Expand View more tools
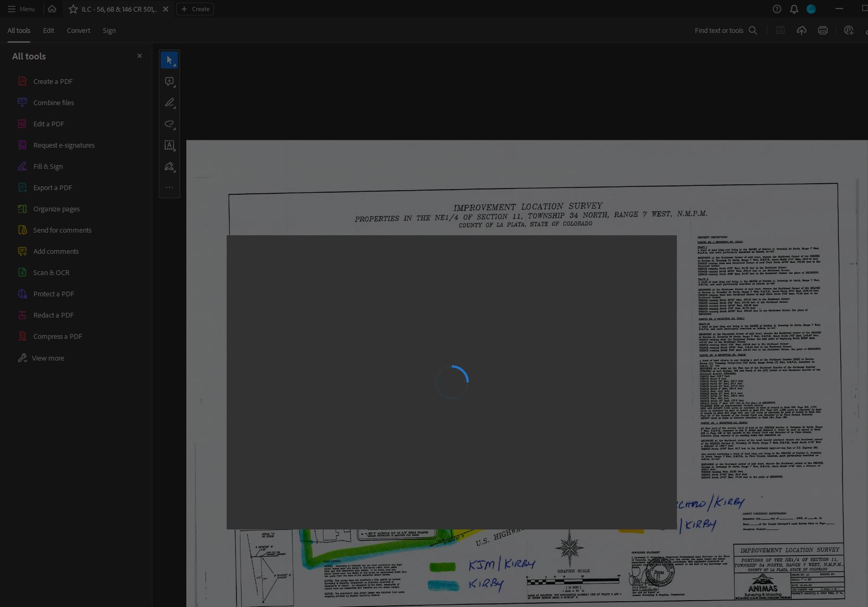Viewport: 868px width, 607px height. (x=48, y=358)
